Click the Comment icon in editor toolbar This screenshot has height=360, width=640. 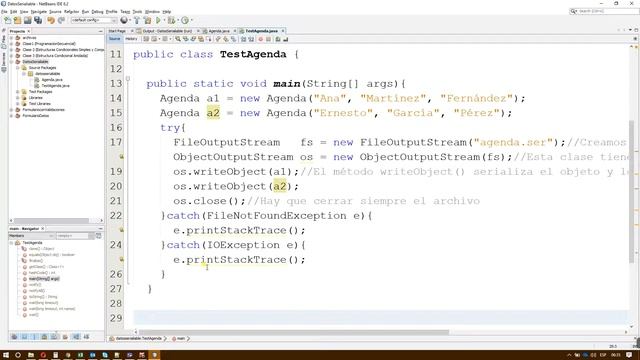[278, 39]
